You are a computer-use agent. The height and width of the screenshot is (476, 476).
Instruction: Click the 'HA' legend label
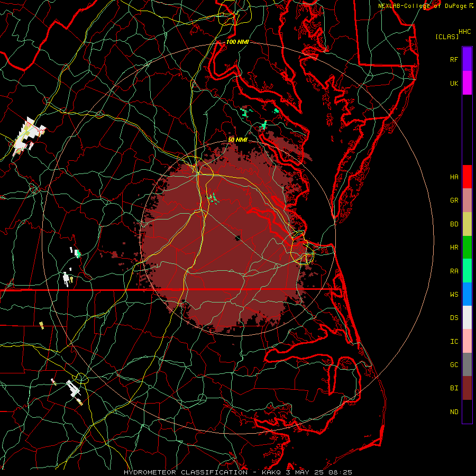coord(454,177)
